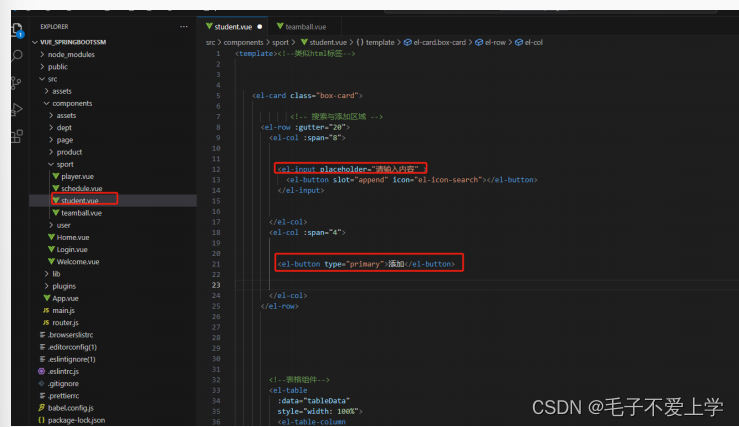The height and width of the screenshot is (427, 739).
Task: Expand the user folder
Action: point(51,225)
